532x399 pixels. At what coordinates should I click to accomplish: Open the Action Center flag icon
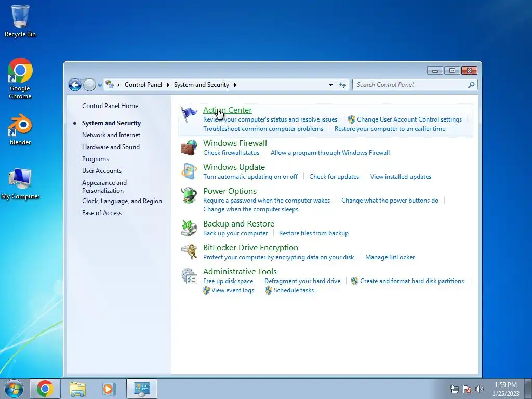(x=189, y=114)
